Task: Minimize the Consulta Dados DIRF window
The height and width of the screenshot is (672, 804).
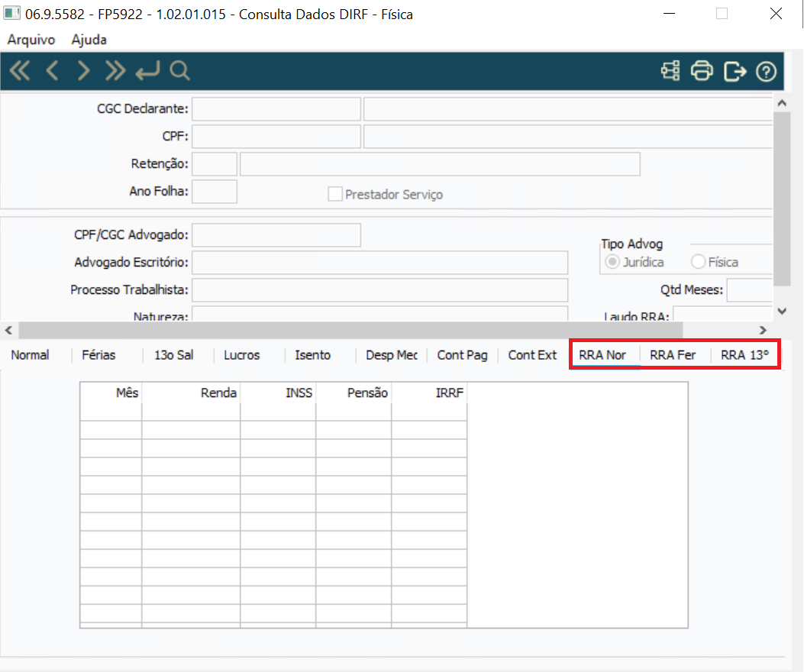Action: [669, 13]
